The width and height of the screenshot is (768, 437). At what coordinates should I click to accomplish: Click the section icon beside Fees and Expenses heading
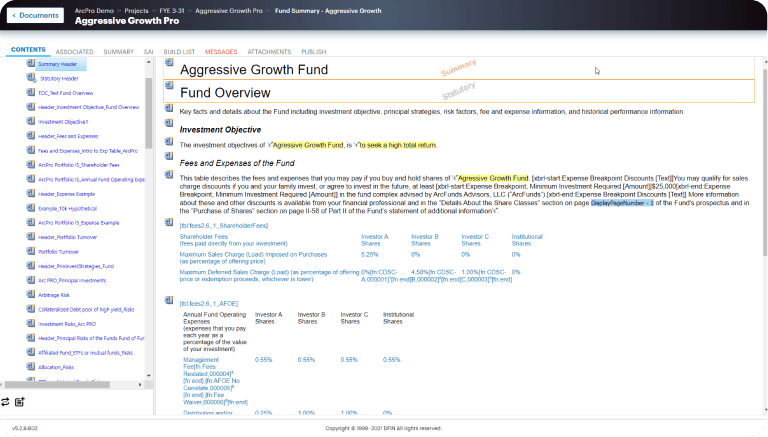click(x=169, y=156)
